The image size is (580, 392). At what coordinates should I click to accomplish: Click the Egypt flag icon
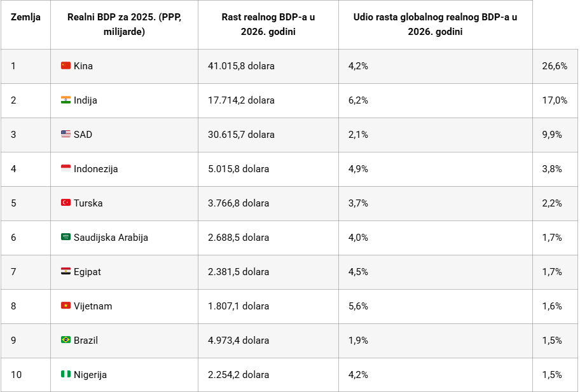(x=66, y=271)
